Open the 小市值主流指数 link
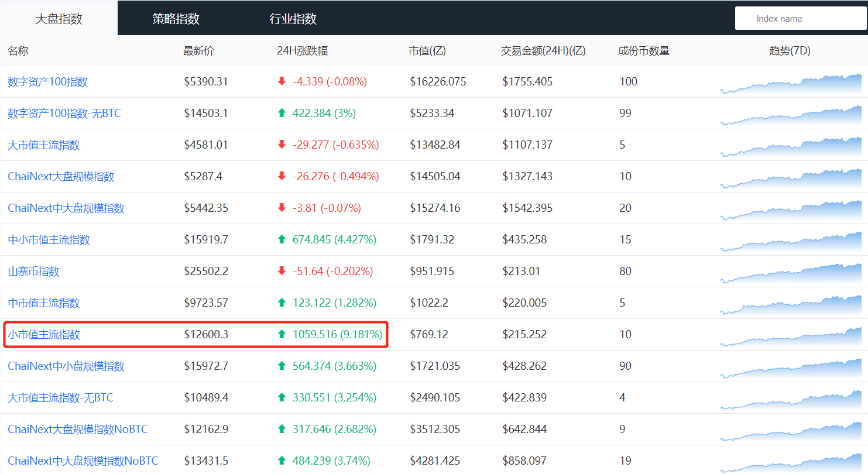868x474 pixels. click(x=43, y=335)
